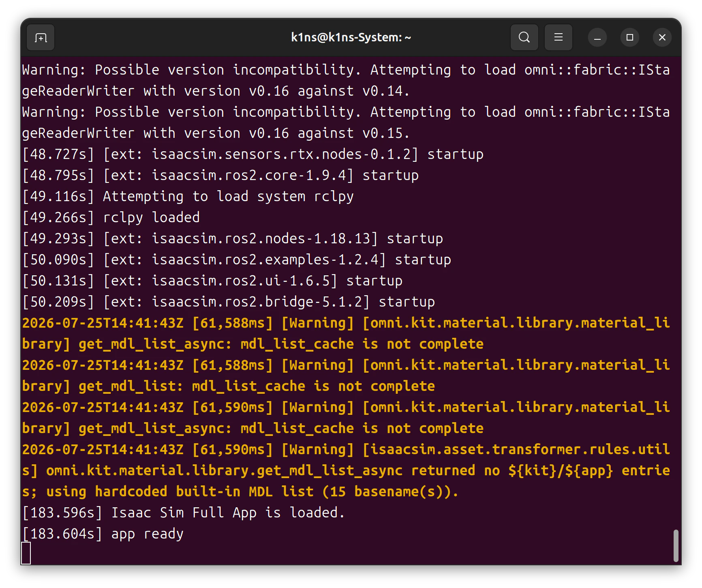Close the terminal window
Image resolution: width=702 pixels, height=588 pixels.
[x=662, y=38]
